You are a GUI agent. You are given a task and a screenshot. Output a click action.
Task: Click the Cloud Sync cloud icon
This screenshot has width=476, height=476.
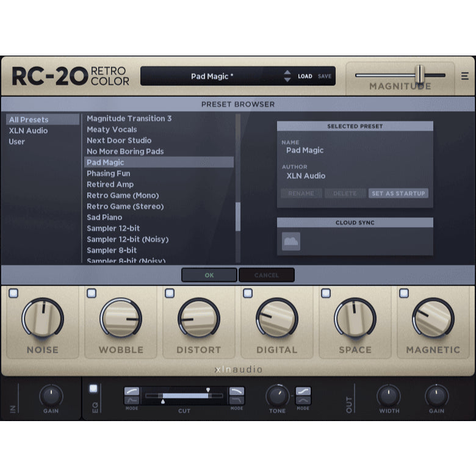(x=291, y=241)
